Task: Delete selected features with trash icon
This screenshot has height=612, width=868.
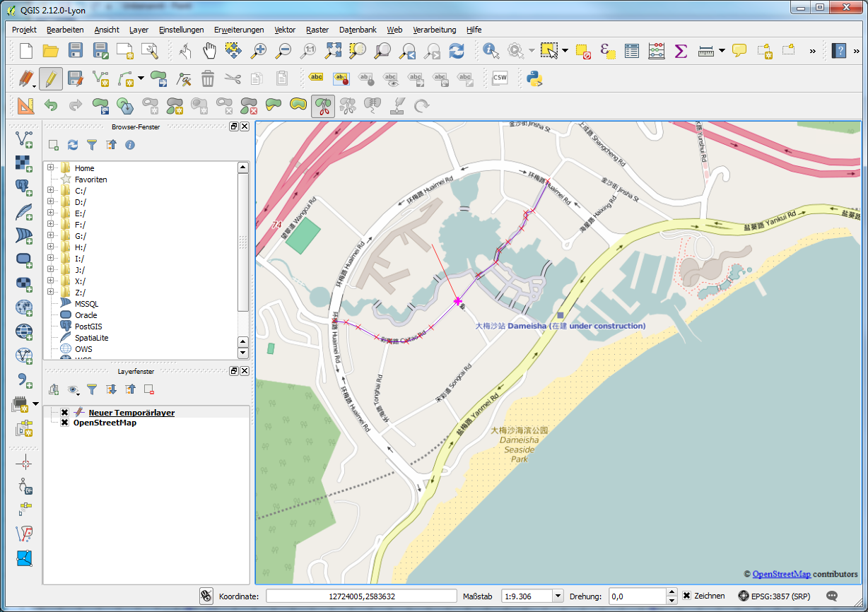Action: 208,78
